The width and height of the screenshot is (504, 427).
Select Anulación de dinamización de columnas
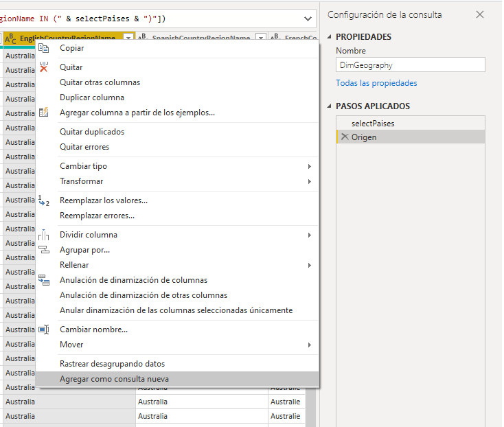click(177, 280)
